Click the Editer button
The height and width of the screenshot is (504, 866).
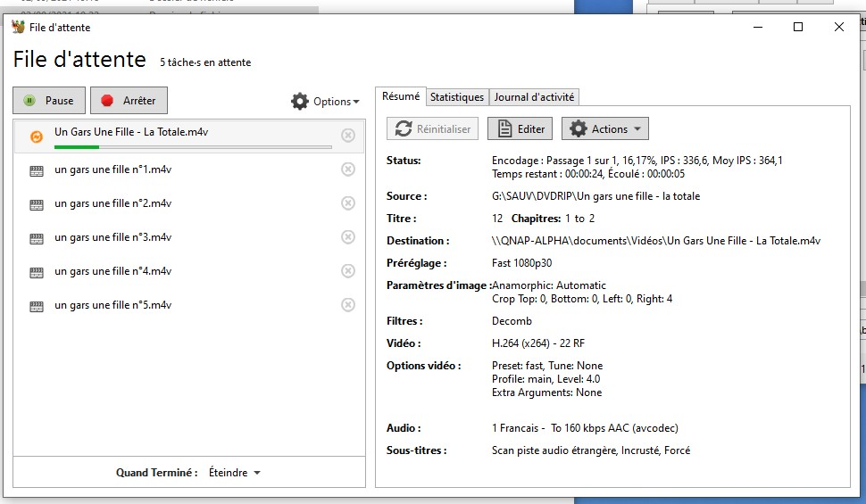click(x=520, y=128)
